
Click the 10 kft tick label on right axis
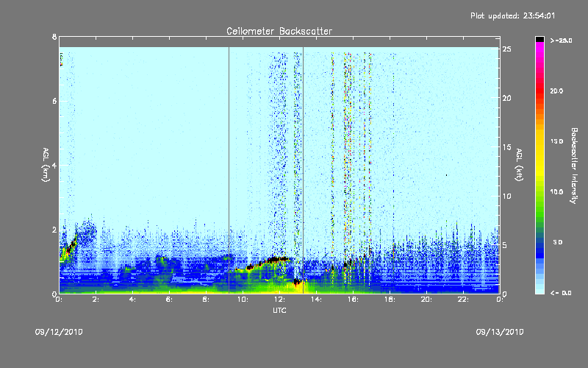coord(507,196)
